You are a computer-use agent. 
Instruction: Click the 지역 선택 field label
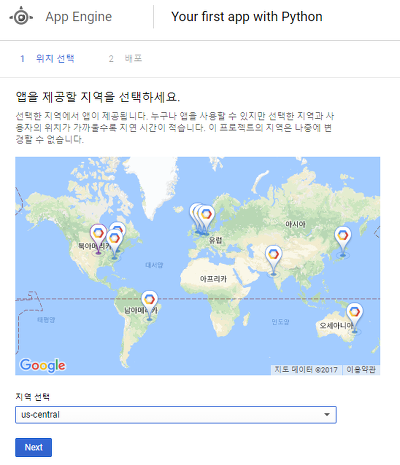32,397
